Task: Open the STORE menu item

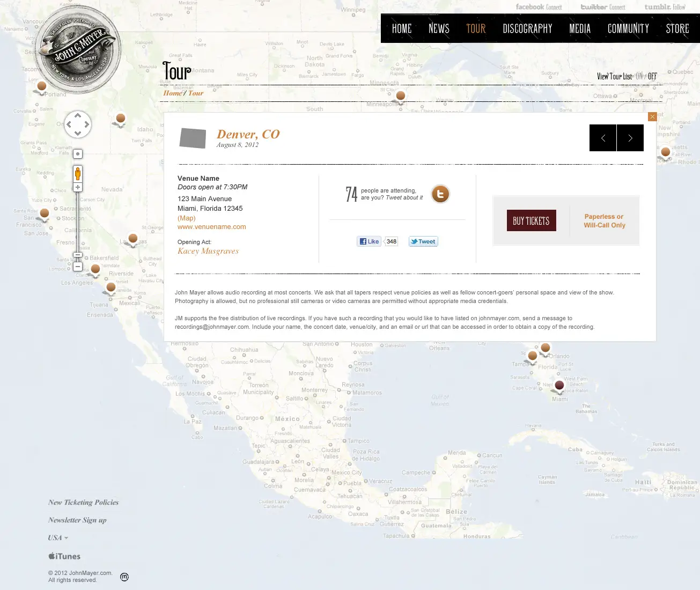Action: [677, 29]
